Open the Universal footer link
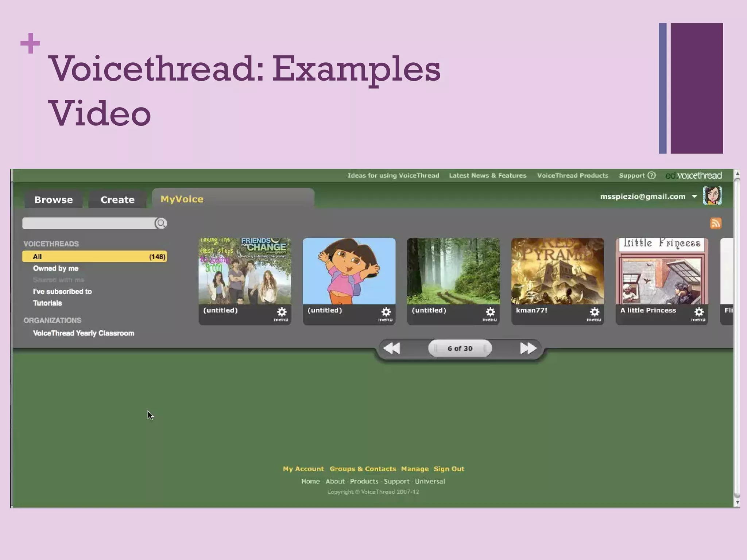 430,481
